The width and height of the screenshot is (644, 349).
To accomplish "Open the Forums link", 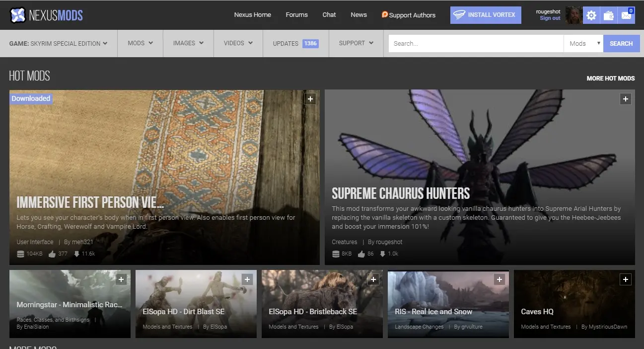I will point(297,15).
